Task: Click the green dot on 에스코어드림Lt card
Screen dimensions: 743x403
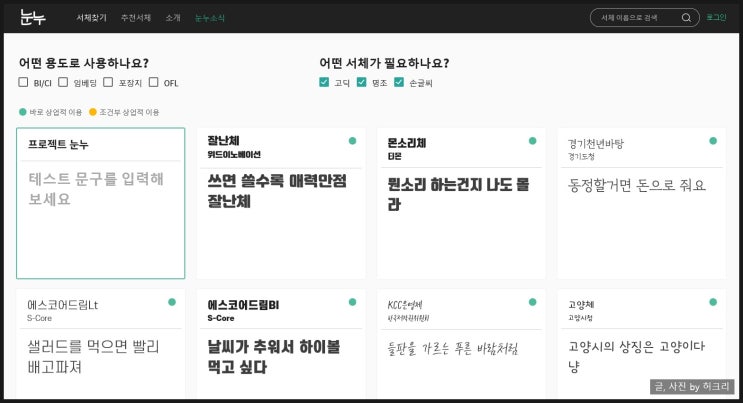Action: coord(172,302)
